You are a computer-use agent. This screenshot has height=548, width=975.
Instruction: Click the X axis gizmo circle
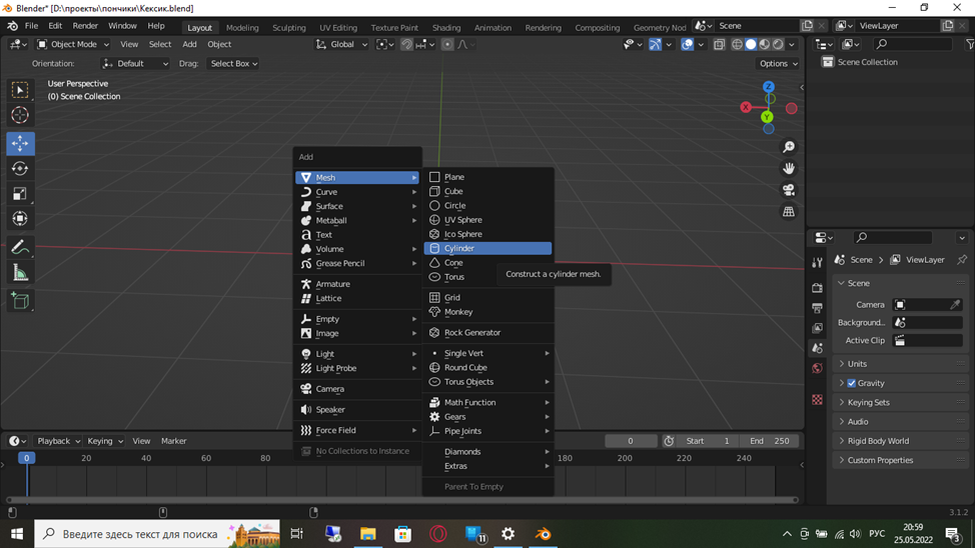(x=746, y=107)
